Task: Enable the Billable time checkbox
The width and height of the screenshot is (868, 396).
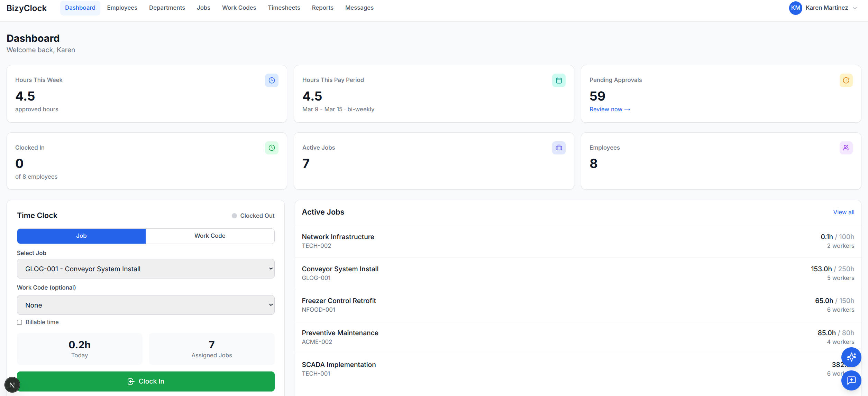Action: [x=19, y=322]
